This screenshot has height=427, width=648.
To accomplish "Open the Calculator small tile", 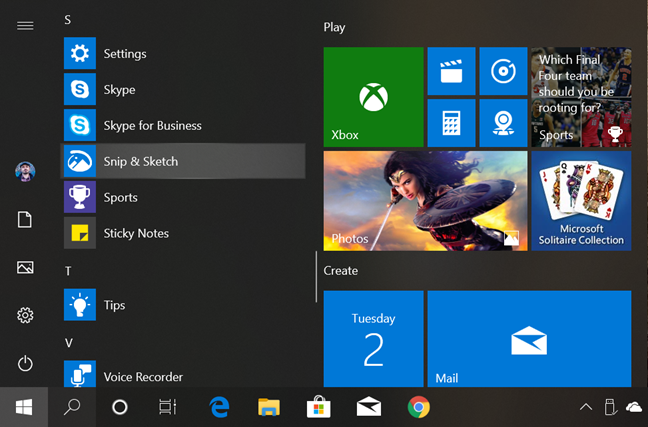I will click(451, 123).
